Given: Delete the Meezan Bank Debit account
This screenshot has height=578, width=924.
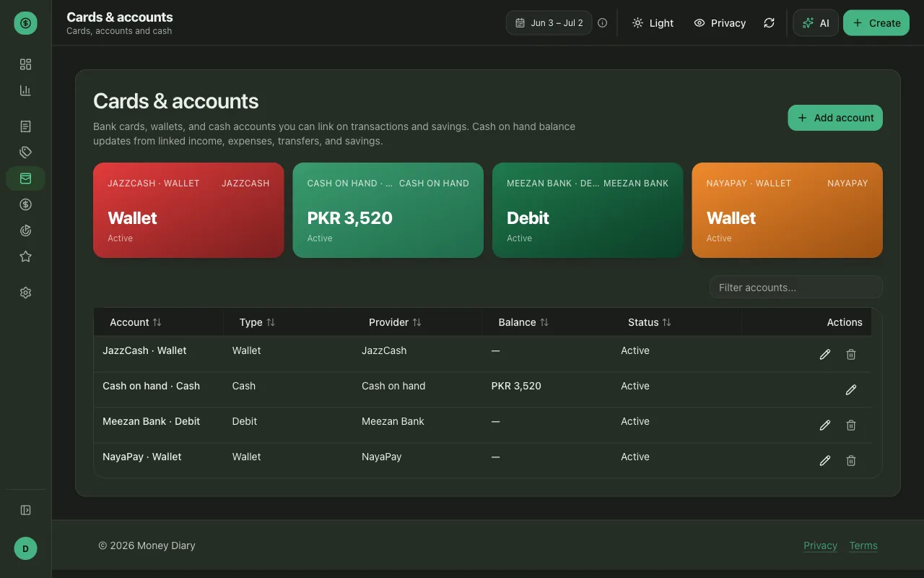Looking at the screenshot, I should pyautogui.click(x=851, y=425).
